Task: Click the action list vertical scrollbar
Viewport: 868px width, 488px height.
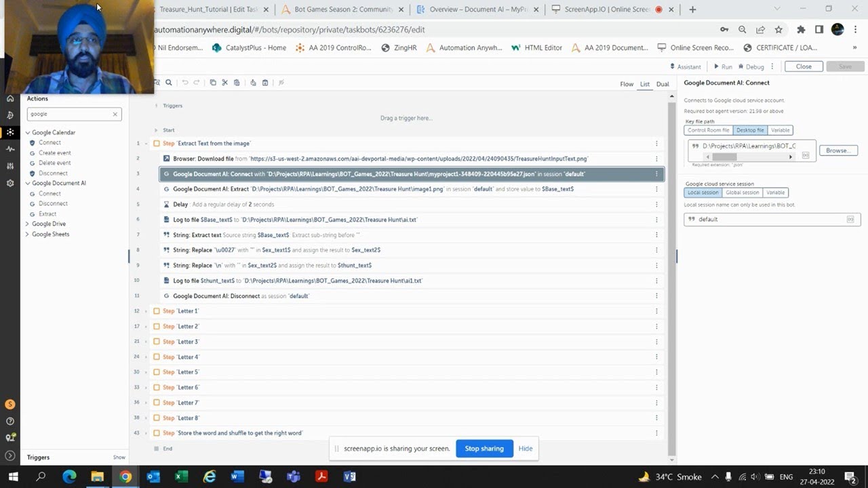Action: pyautogui.click(x=671, y=279)
